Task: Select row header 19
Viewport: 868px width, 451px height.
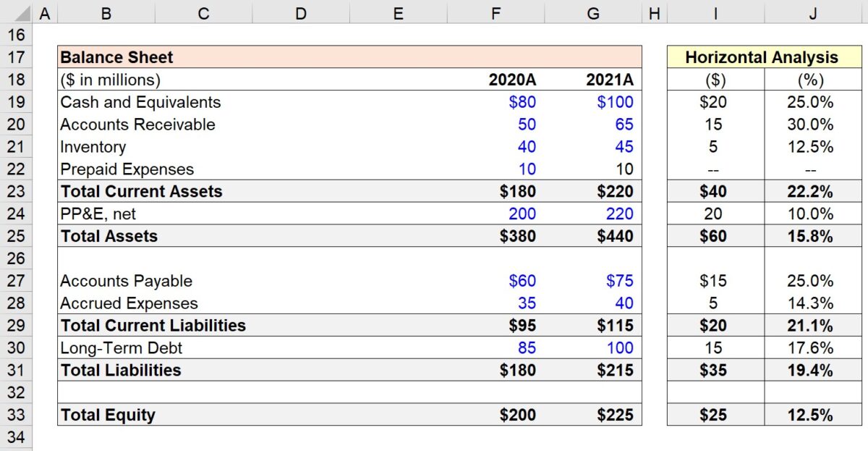Action: coord(22,101)
